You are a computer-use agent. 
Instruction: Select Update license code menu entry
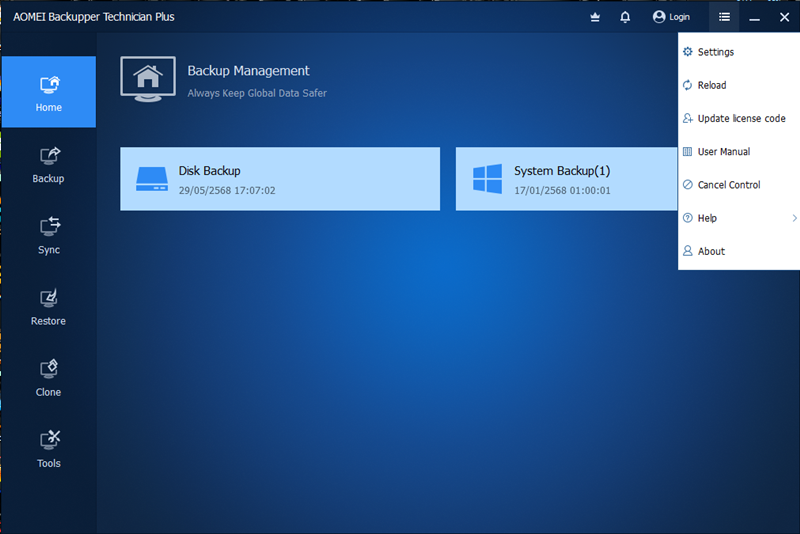pyautogui.click(x=739, y=118)
